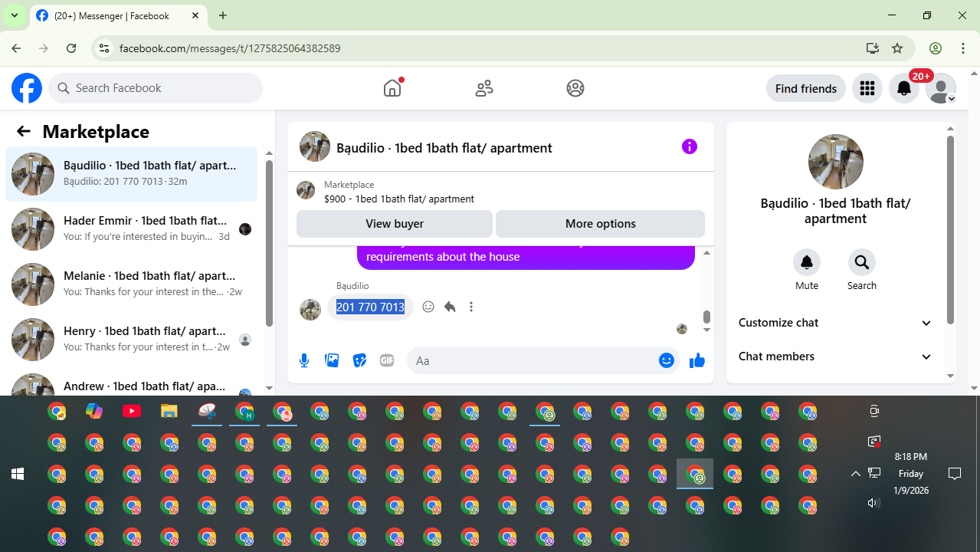Click the message thread scroll down arrow

707,330
